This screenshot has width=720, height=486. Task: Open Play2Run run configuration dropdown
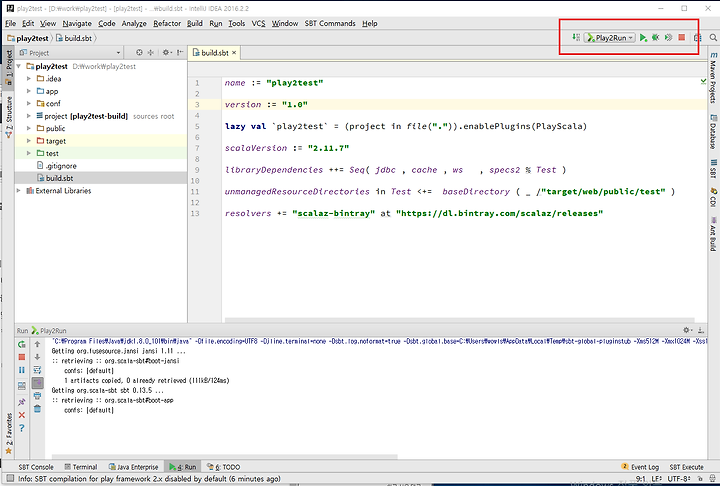pos(610,38)
